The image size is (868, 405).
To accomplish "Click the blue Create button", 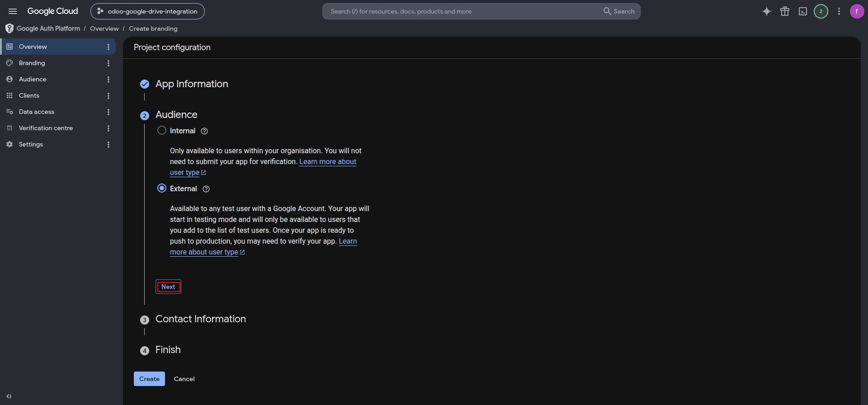I will [149, 379].
